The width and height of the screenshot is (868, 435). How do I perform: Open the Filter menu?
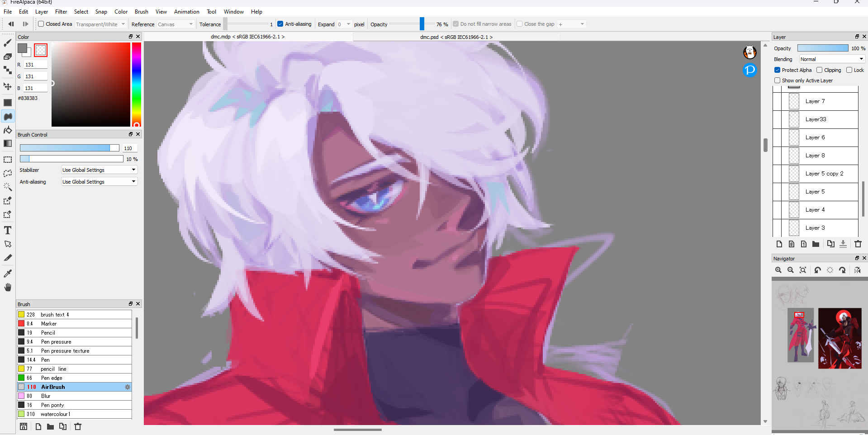click(61, 12)
